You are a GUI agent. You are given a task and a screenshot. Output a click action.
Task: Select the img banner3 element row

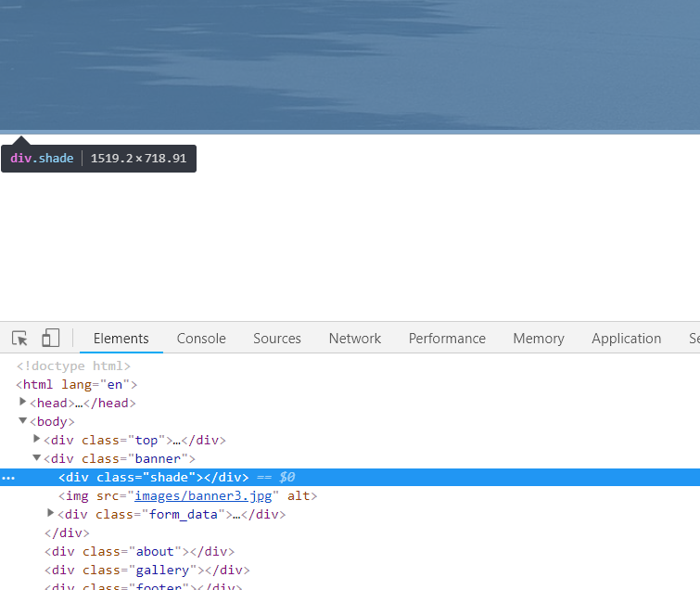point(187,495)
